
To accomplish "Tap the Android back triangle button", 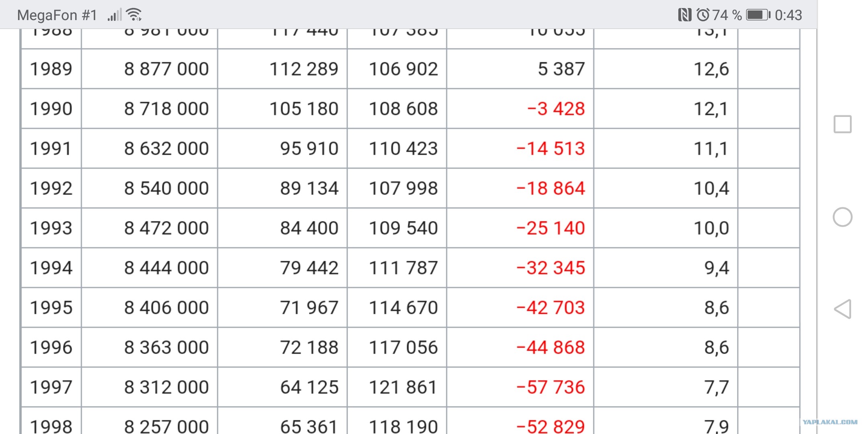I will [x=843, y=309].
